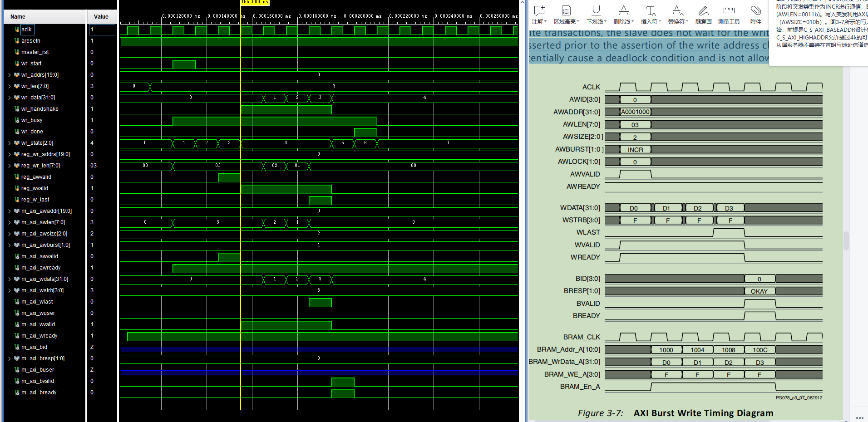Select the wr_handshake signal name
868x422 pixels.
[40, 108]
